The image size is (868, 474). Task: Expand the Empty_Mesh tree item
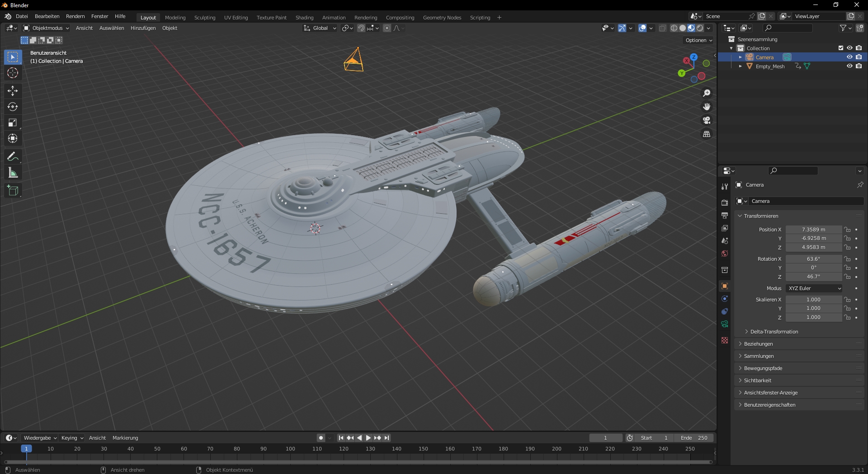[740, 66]
